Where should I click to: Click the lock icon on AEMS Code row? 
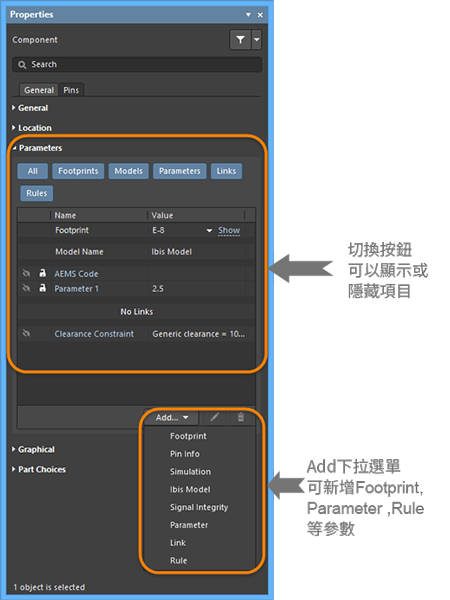click(x=42, y=273)
